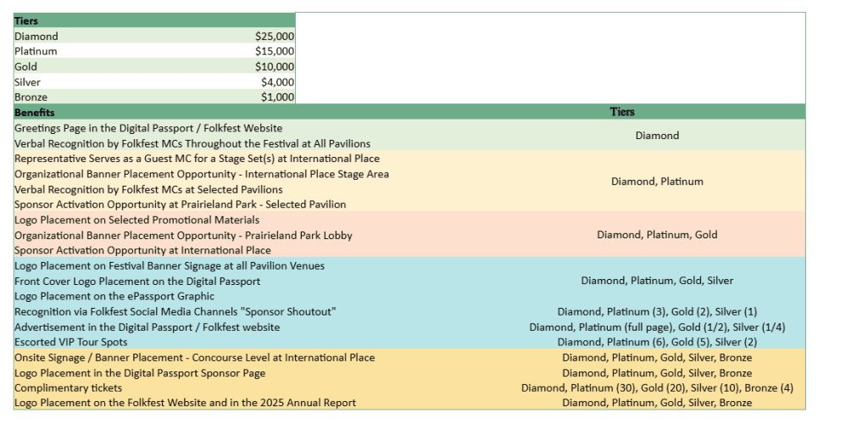Select tiers cell listing "Bronze (4)"
Image resolution: width=868 pixels, height=424 pixels.
[657, 388]
